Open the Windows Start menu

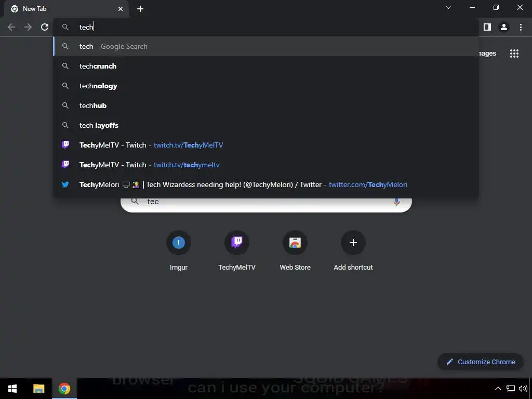12,389
